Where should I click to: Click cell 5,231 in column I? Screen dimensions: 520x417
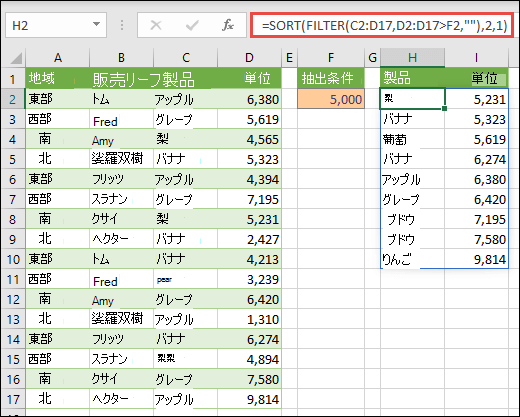click(476, 99)
